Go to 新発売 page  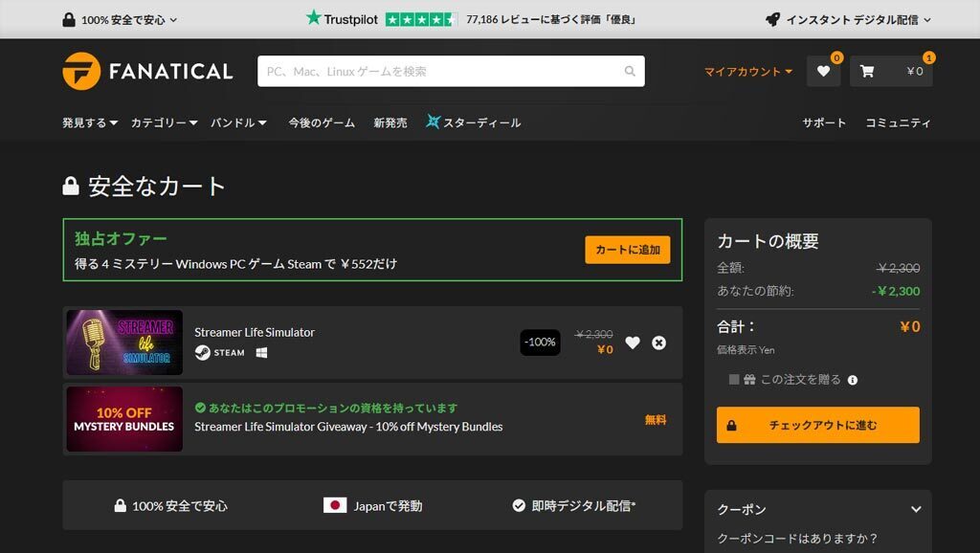coord(390,122)
